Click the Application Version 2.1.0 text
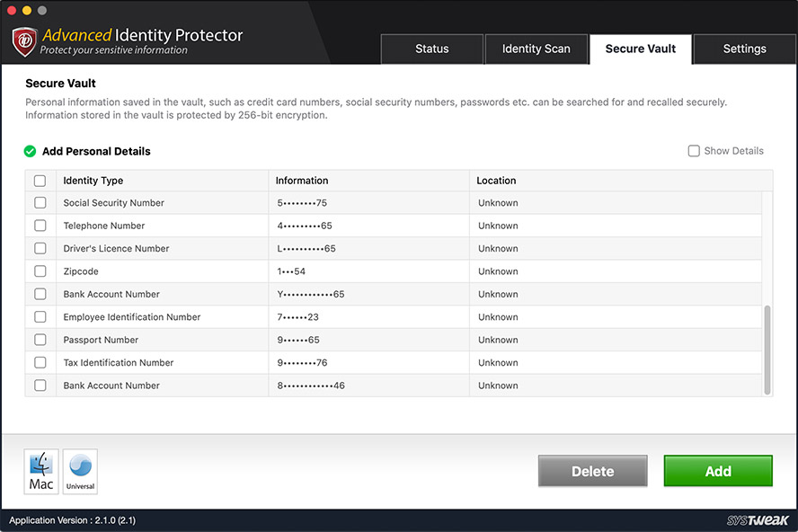 point(72,520)
